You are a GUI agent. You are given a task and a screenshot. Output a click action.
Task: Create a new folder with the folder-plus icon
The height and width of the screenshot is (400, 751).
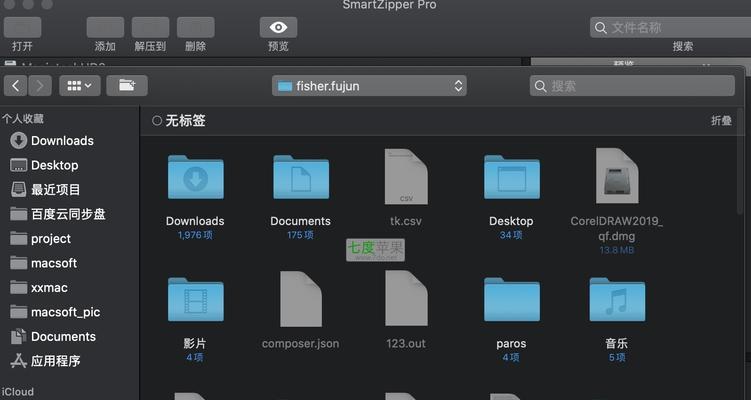pos(127,86)
